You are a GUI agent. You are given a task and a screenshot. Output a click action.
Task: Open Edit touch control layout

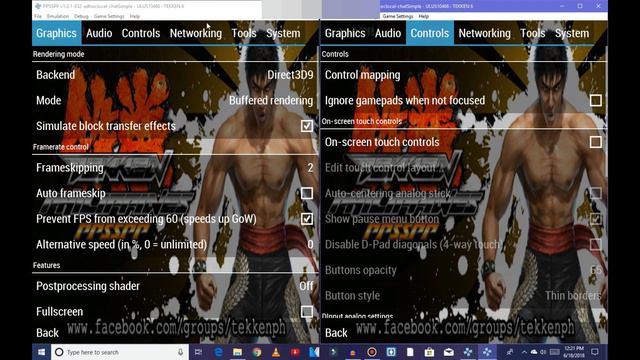[x=464, y=168]
